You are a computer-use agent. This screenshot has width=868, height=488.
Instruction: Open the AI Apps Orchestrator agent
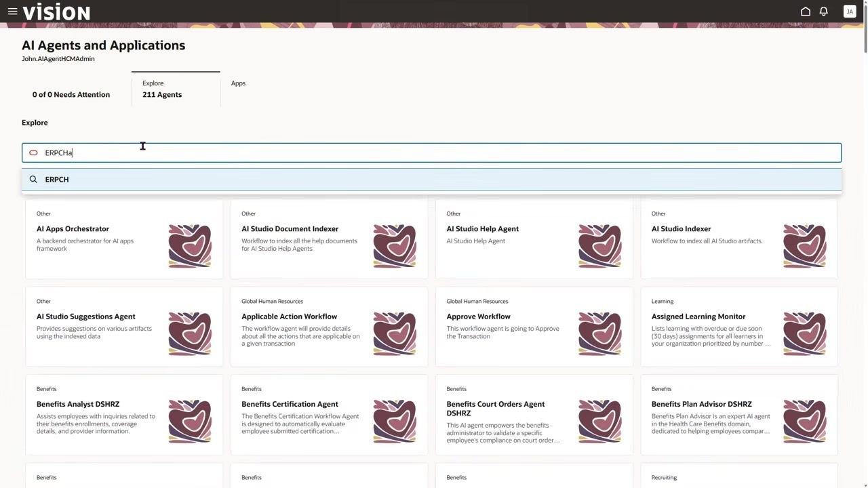pos(73,229)
